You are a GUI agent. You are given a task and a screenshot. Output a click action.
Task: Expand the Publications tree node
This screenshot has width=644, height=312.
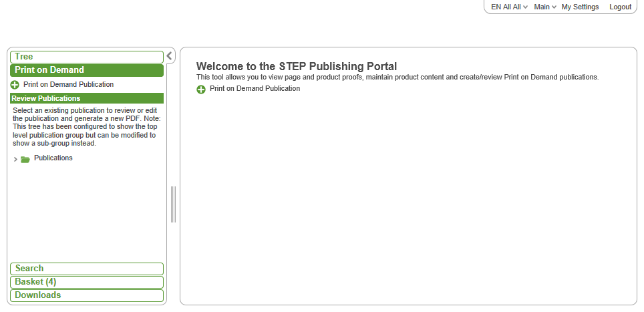pos(15,159)
